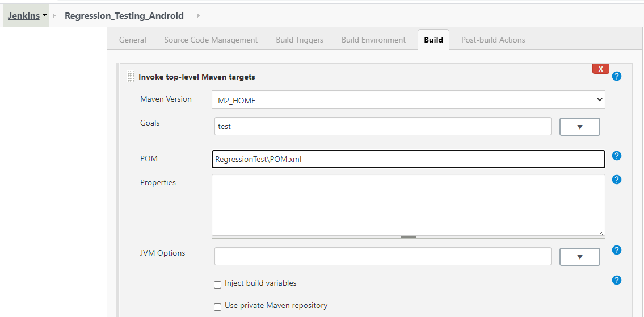Click help icon next to Properties textarea

(x=617, y=180)
